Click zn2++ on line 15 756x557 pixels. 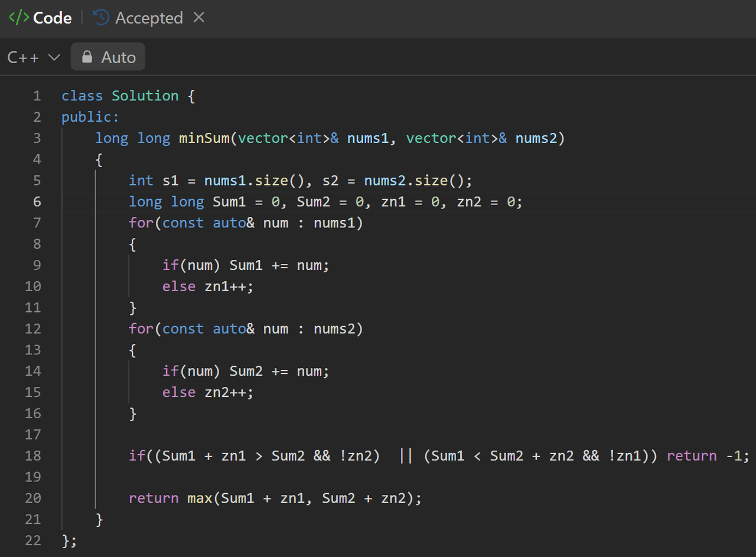(228, 392)
